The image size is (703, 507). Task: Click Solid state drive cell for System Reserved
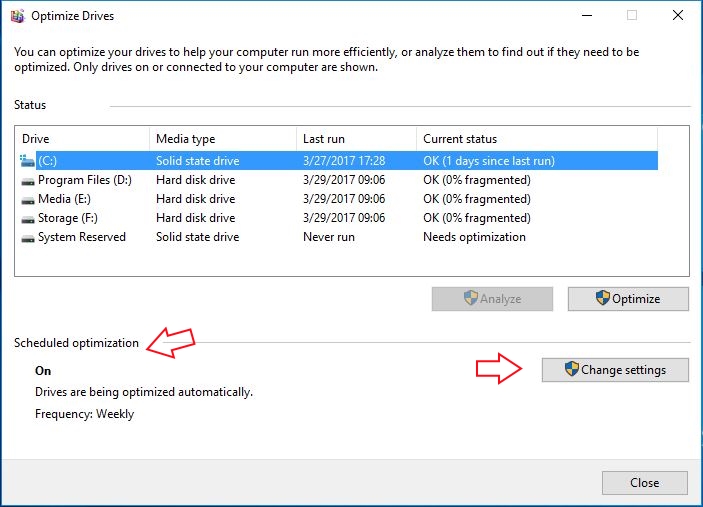click(x=198, y=237)
